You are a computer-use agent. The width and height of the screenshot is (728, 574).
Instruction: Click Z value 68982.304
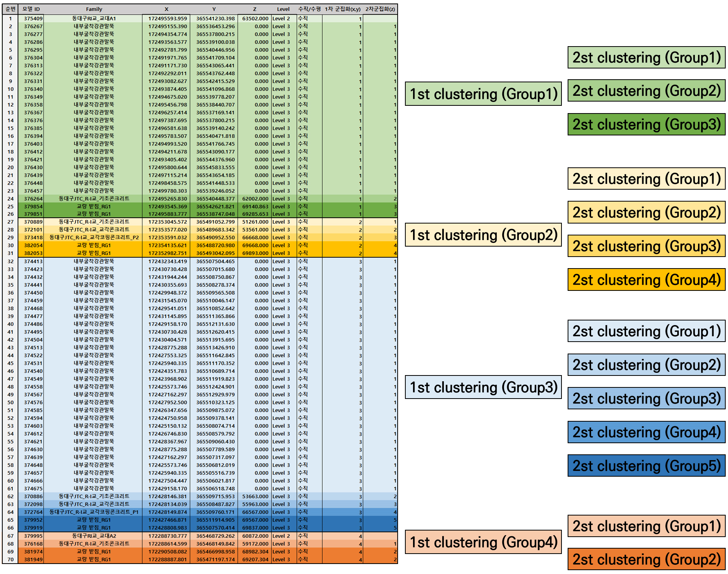[255, 552]
